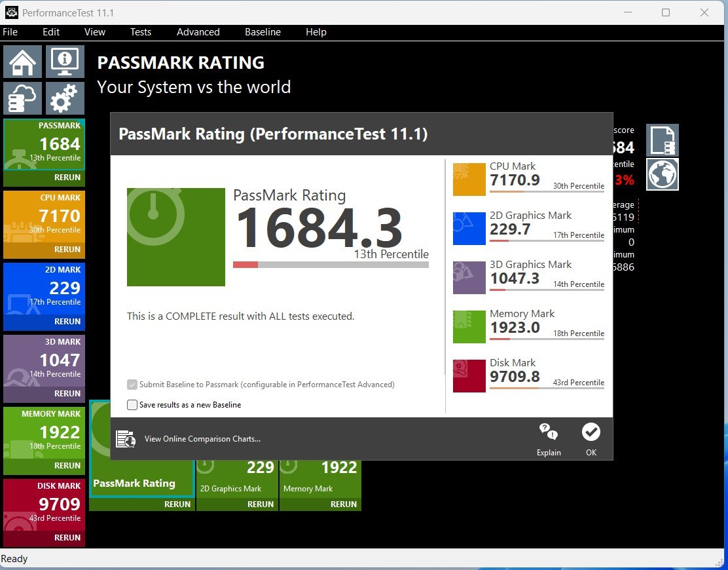Open the settings gears icon

pyautogui.click(x=65, y=98)
